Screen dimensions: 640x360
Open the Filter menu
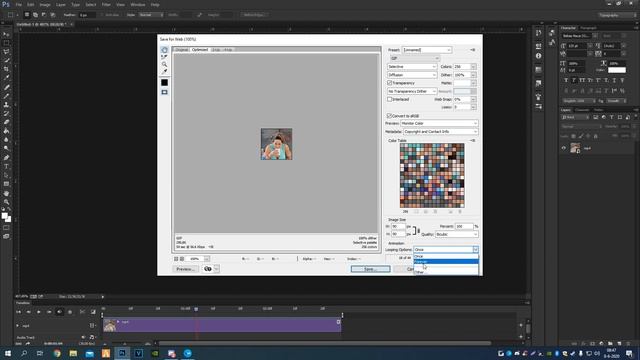tap(106, 4)
